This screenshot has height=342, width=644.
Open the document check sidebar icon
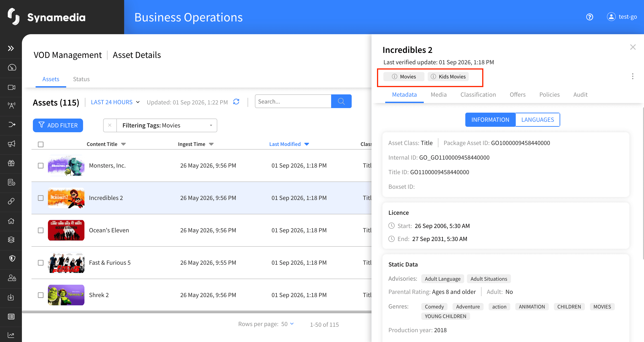point(11,182)
